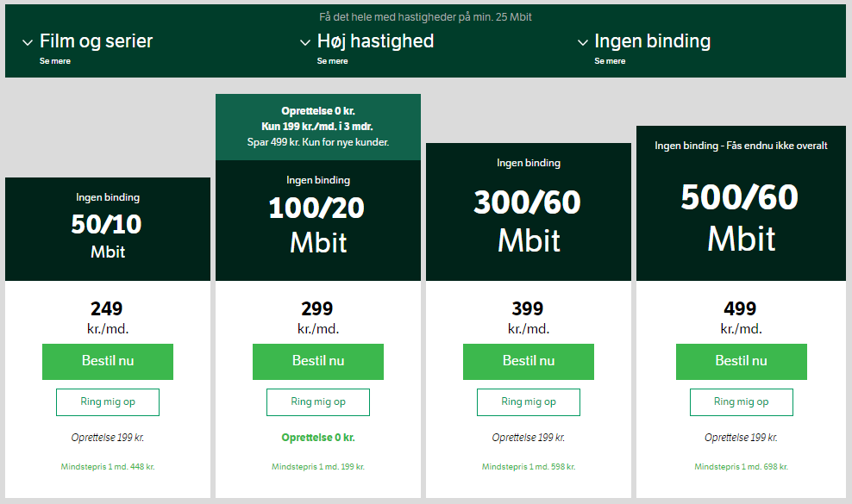View 'Mindstepris 1 md. 698 kr.' details
The image size is (852, 504).
[x=742, y=467]
